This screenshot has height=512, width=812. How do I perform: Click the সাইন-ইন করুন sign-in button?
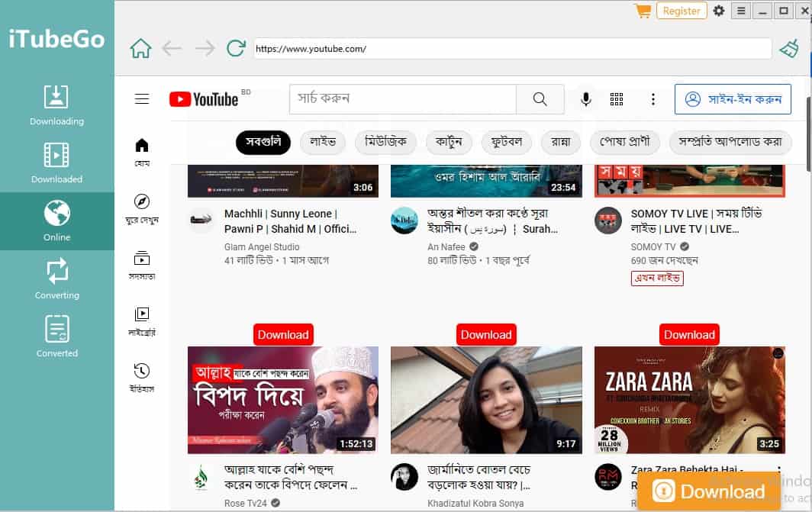733,99
